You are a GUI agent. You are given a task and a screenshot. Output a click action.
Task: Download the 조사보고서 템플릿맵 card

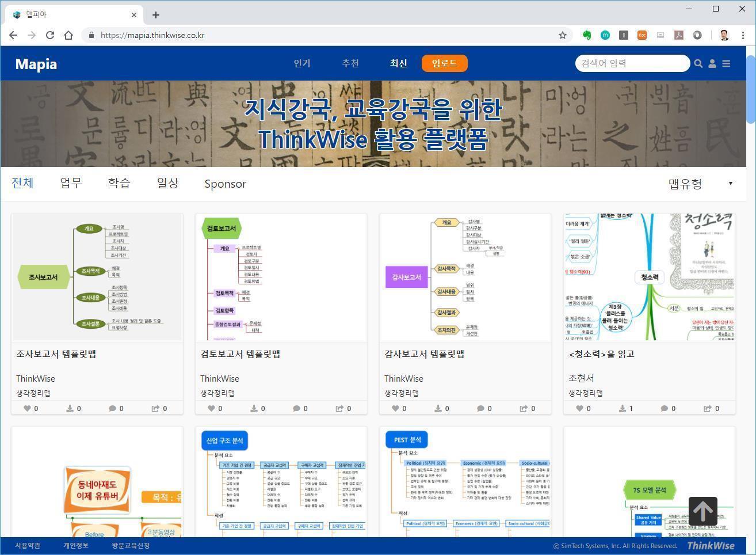[x=70, y=408]
